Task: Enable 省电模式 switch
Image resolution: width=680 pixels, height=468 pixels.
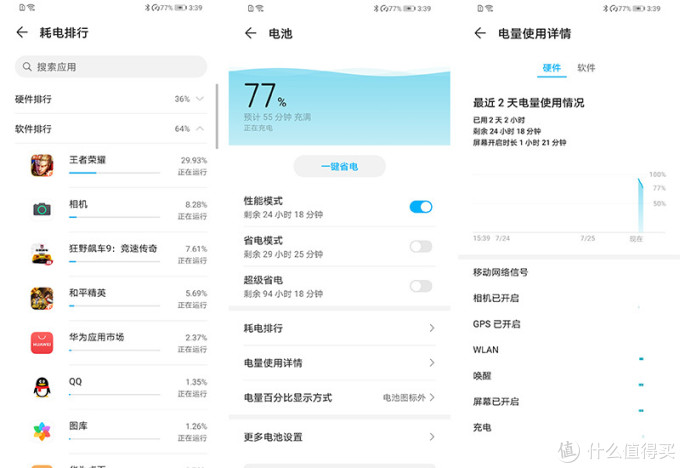Action: tap(421, 246)
